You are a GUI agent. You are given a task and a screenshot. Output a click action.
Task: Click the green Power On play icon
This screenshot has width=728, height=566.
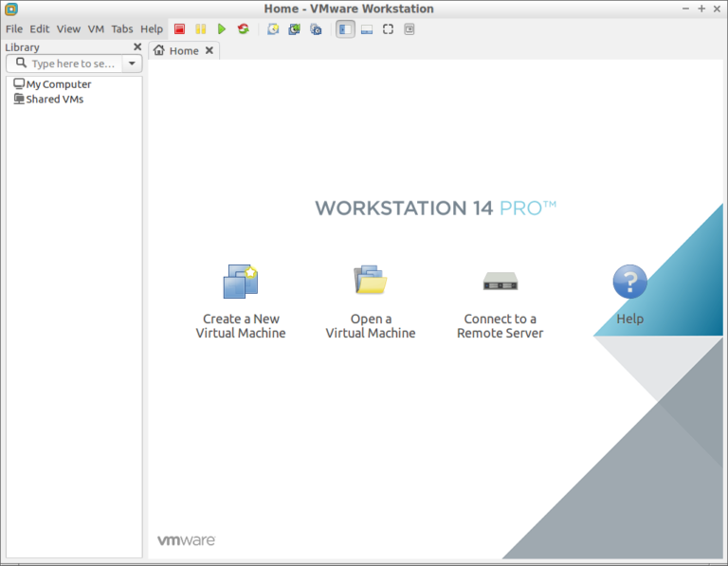click(x=222, y=29)
